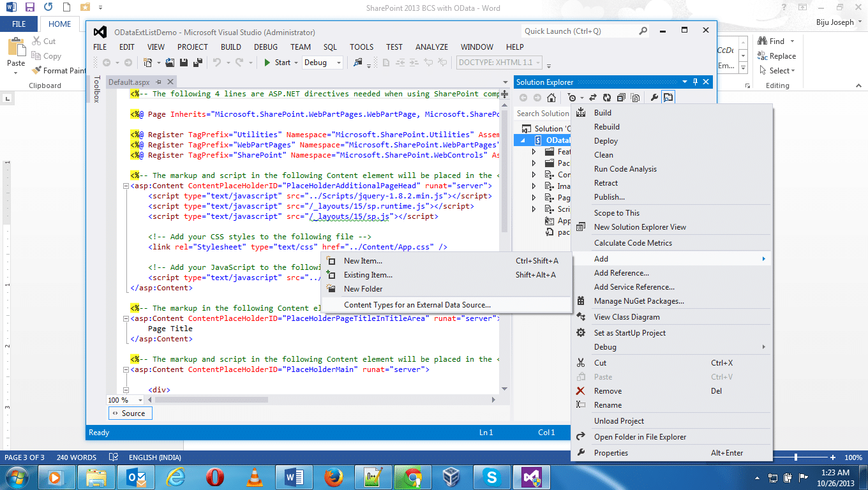The height and width of the screenshot is (490, 868).
Task: Click the Search Solution Explorer input box
Action: pos(542,114)
